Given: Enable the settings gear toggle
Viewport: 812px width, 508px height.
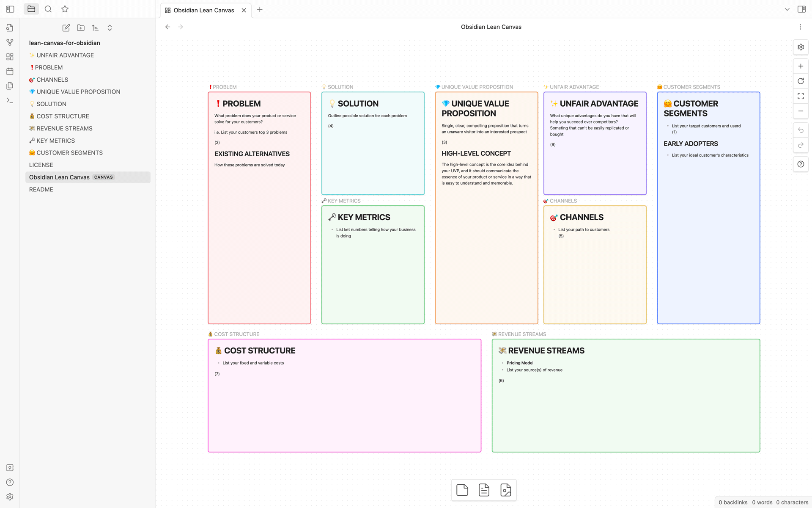Looking at the screenshot, I should point(801,47).
